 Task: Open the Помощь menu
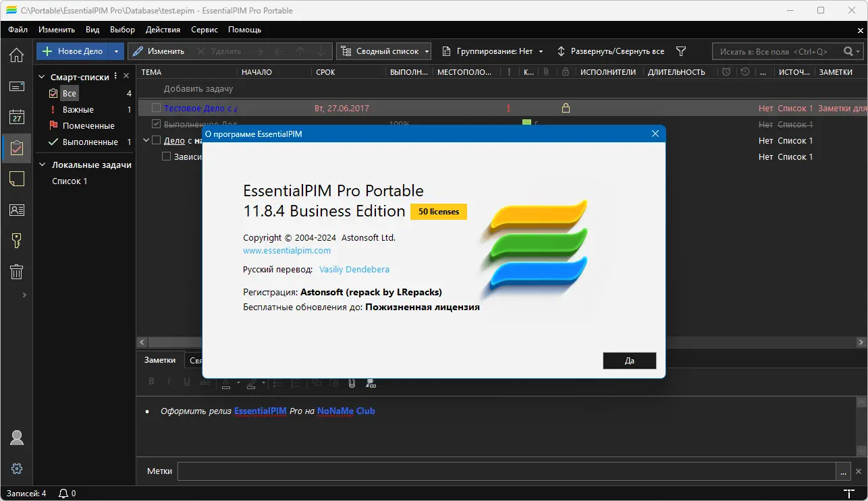click(x=244, y=30)
